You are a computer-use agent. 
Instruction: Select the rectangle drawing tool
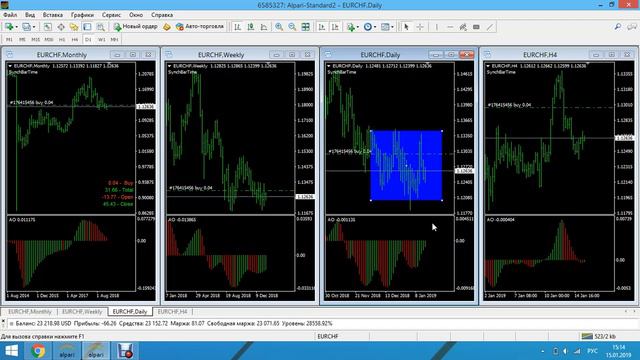click(476, 27)
